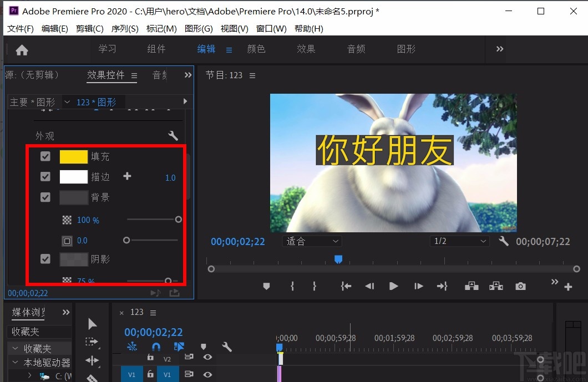The width and height of the screenshot is (588, 382).
Task: Click the Lift button
Action: pyautogui.click(x=472, y=287)
